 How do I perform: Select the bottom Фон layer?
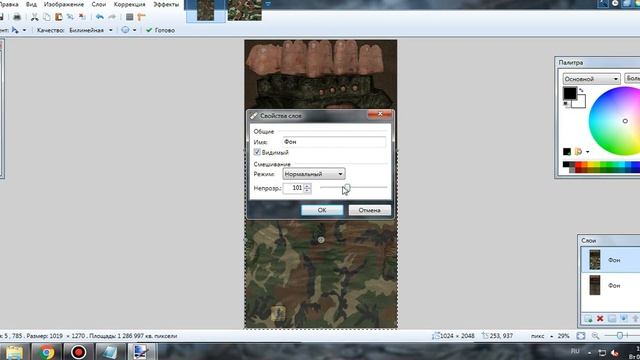click(x=611, y=285)
